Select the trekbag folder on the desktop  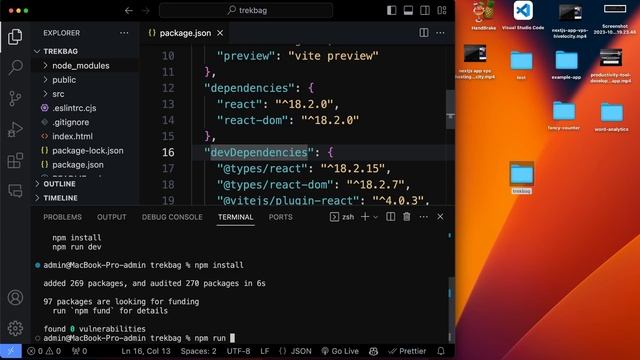pos(521,178)
